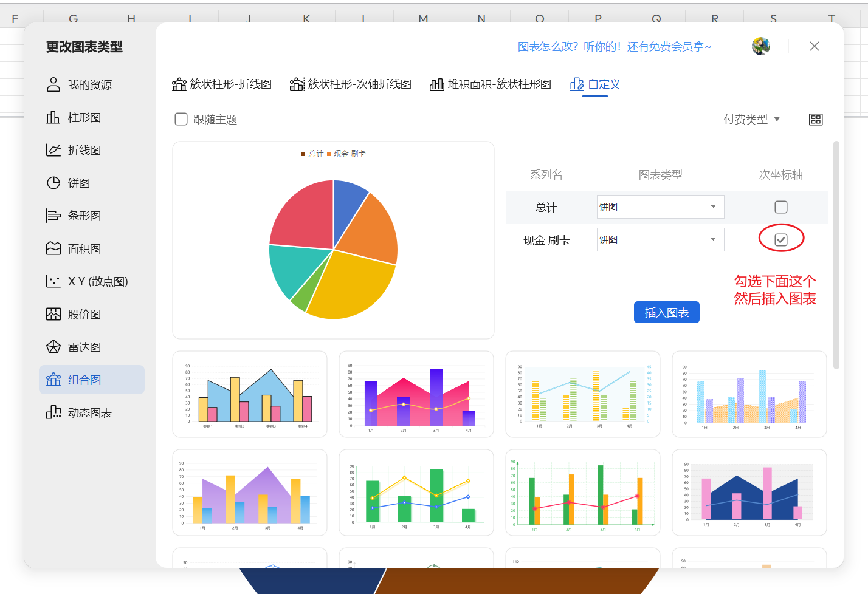Select spreadsheet column K header

coord(306,18)
